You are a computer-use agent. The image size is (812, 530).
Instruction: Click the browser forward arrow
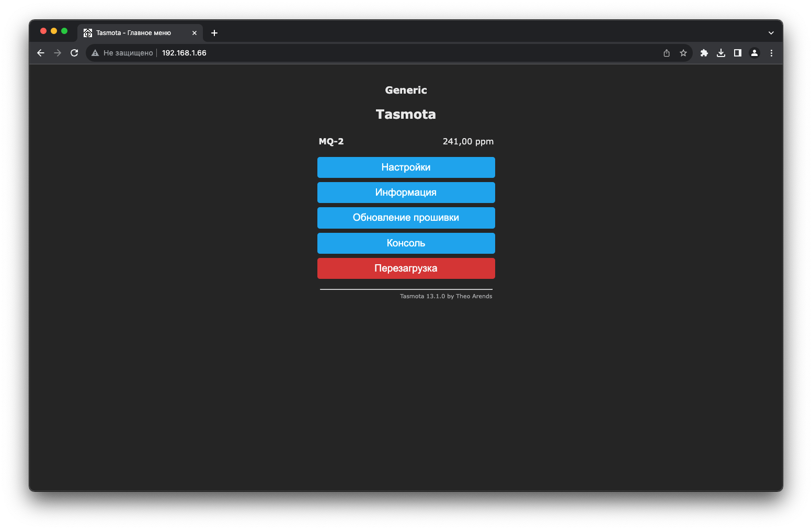58,53
